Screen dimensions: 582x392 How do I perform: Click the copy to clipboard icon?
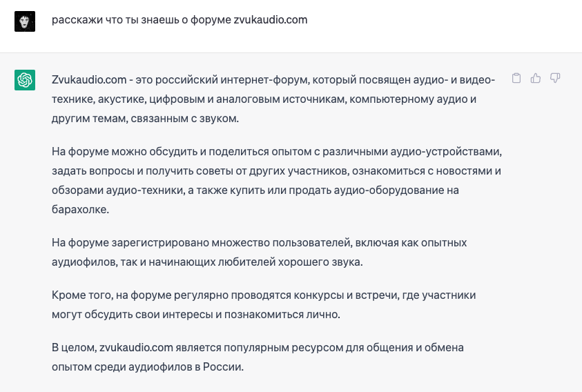(x=516, y=79)
